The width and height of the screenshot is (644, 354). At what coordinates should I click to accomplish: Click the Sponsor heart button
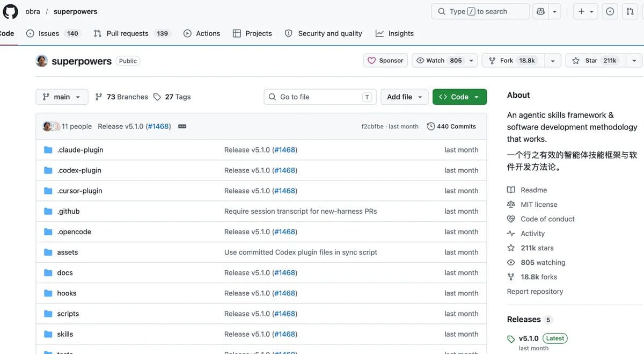(x=385, y=61)
